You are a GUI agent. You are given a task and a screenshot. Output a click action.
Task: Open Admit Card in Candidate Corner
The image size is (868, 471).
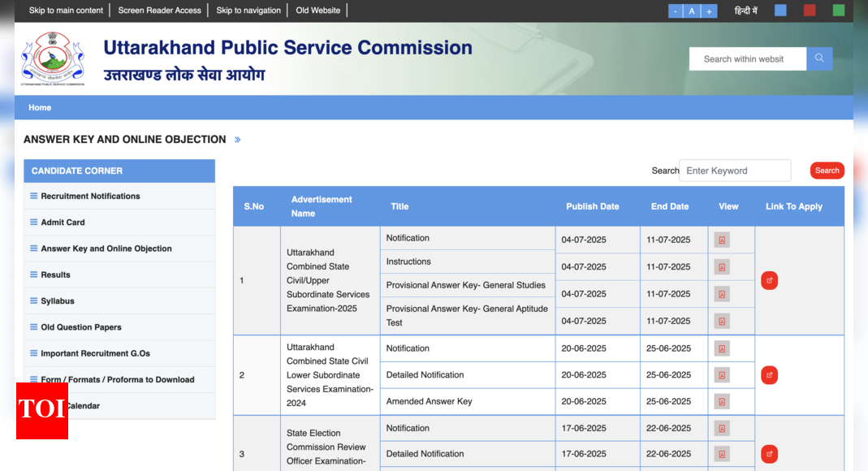click(x=63, y=223)
